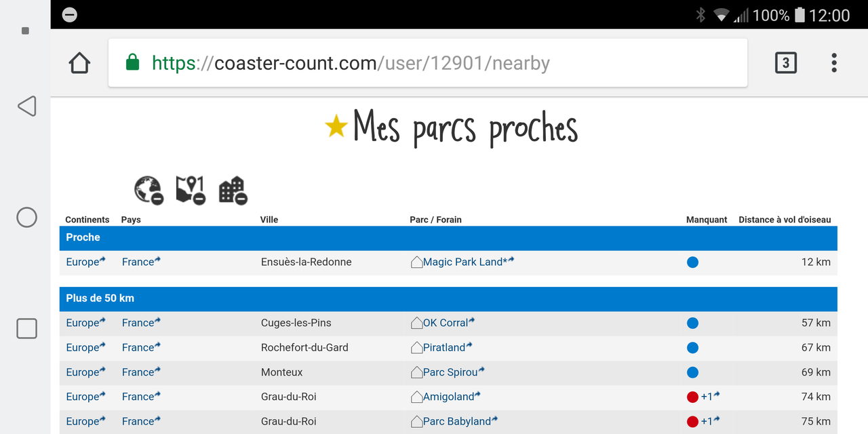This screenshot has width=868, height=434.
Task: Click house icon beside Parc Babyland
Action: [417, 421]
